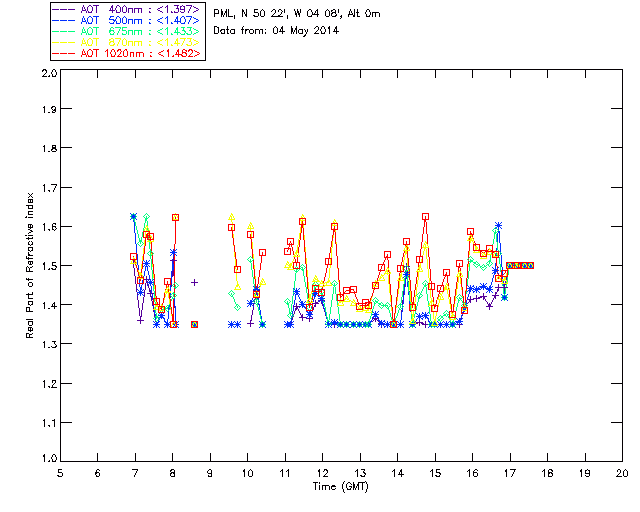640x512 pixels.
Task: Click the y-axis tick label 1.9
Action: [49, 109]
